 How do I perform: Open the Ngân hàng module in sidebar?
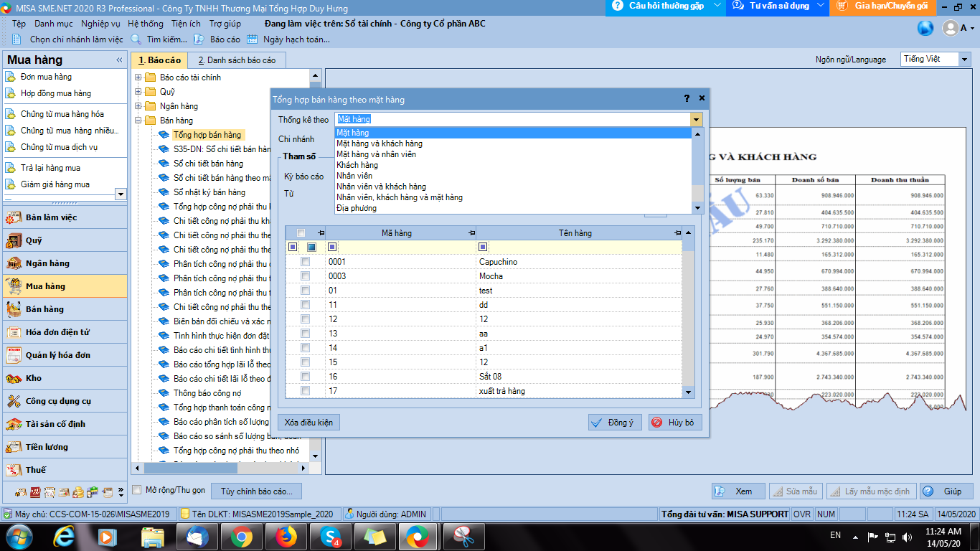click(65, 263)
